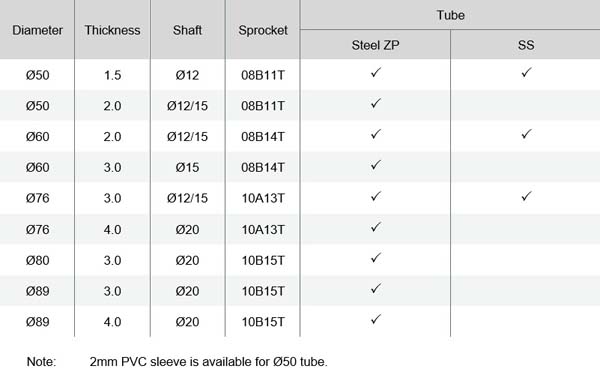Image resolution: width=600 pixels, height=375 pixels.
Task: Select the Sprocket column header
Action: tap(263, 31)
